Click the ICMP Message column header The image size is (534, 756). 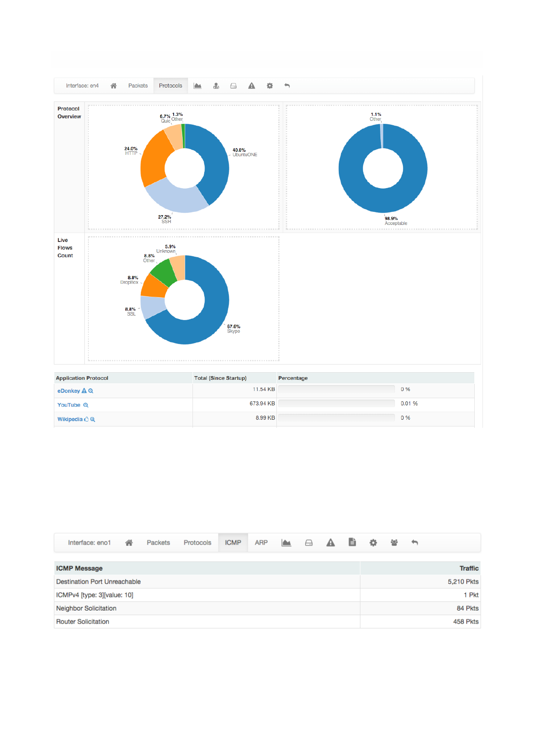(x=79, y=568)
